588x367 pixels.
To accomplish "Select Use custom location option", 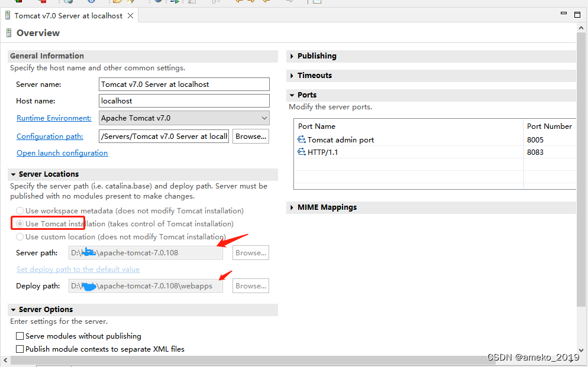I will (20, 236).
